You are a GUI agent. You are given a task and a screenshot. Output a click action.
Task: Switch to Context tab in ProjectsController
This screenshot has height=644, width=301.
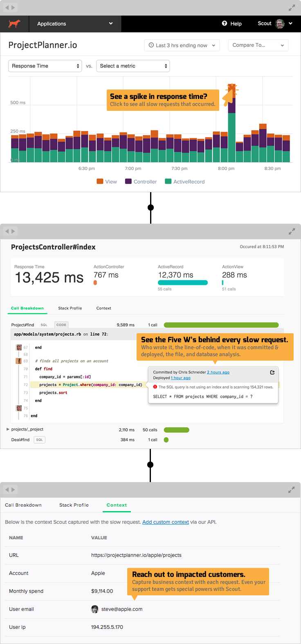point(103,308)
